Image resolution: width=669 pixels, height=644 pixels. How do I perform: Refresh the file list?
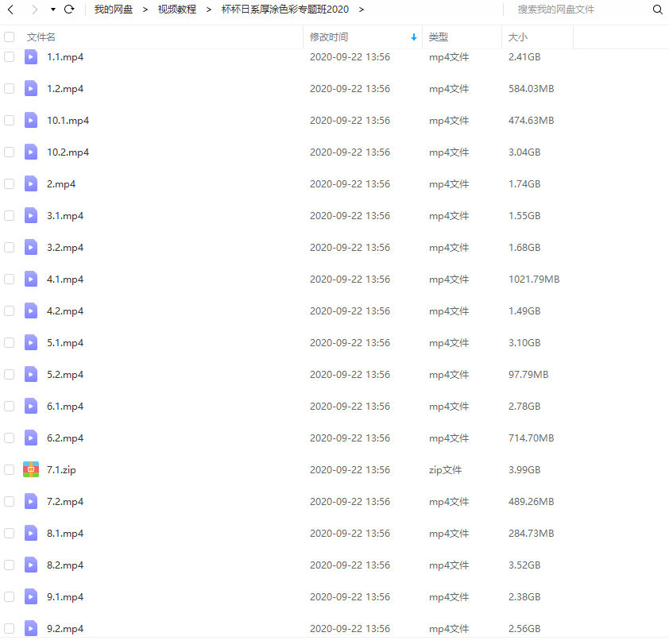click(69, 10)
